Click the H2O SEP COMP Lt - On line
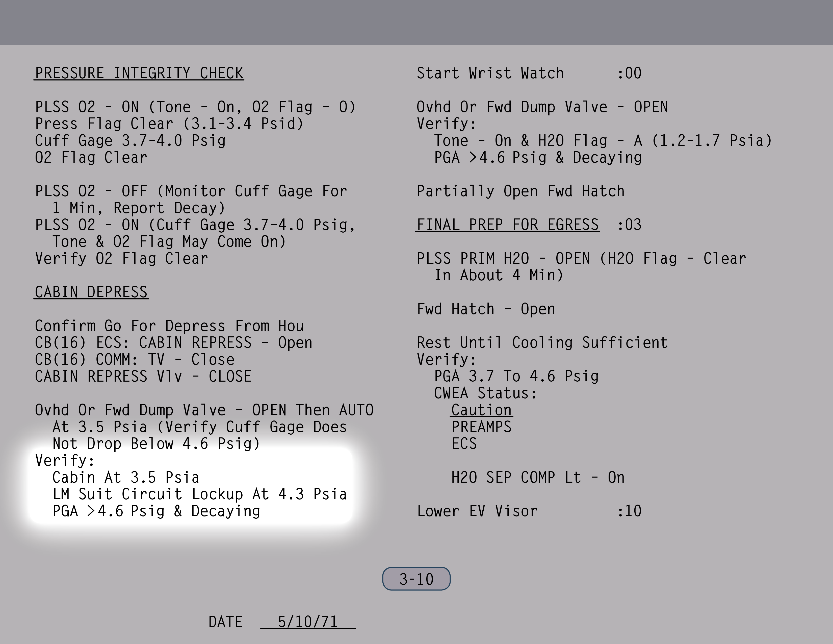This screenshot has width=833, height=644. (x=538, y=478)
